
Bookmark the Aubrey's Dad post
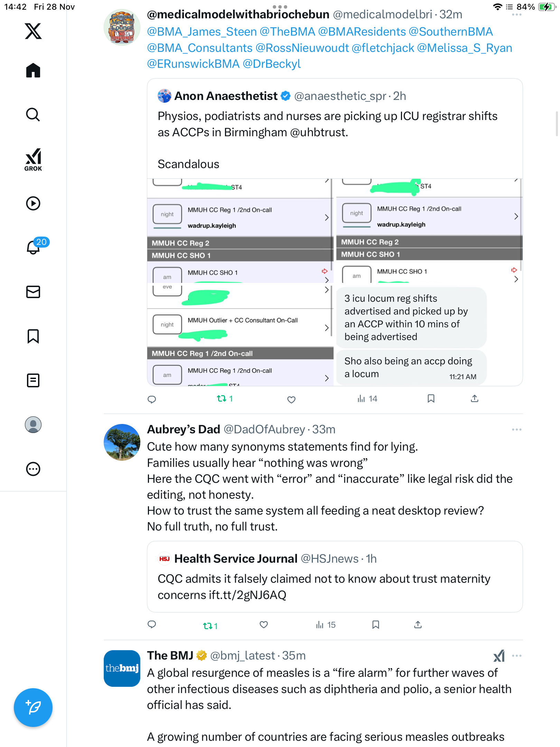[x=376, y=625]
